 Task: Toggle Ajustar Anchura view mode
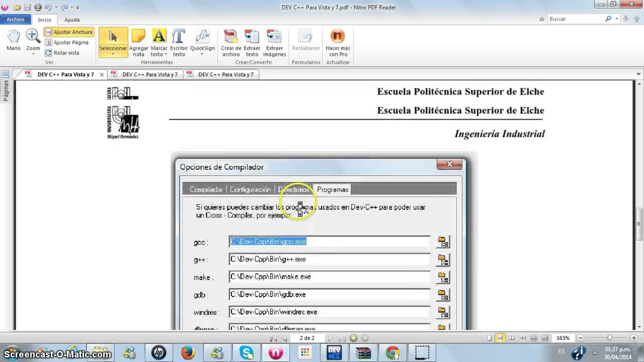pos(68,32)
